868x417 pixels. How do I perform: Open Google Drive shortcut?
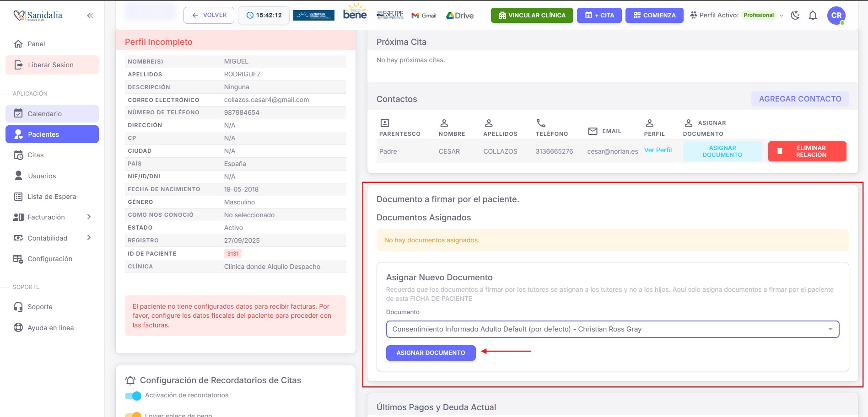pyautogui.click(x=460, y=16)
